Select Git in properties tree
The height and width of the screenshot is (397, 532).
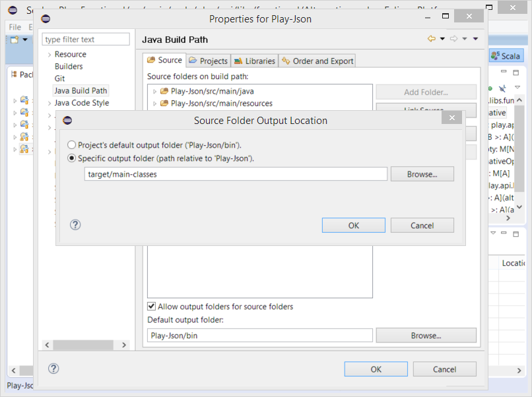[59, 78]
